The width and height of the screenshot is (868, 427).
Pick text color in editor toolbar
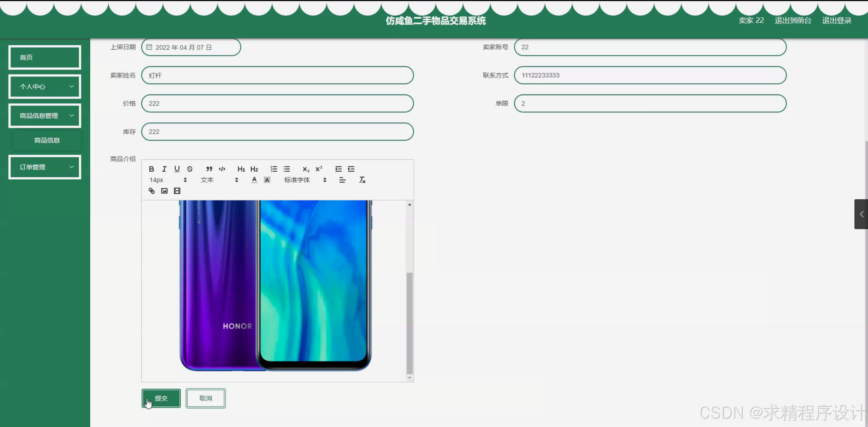click(x=254, y=180)
